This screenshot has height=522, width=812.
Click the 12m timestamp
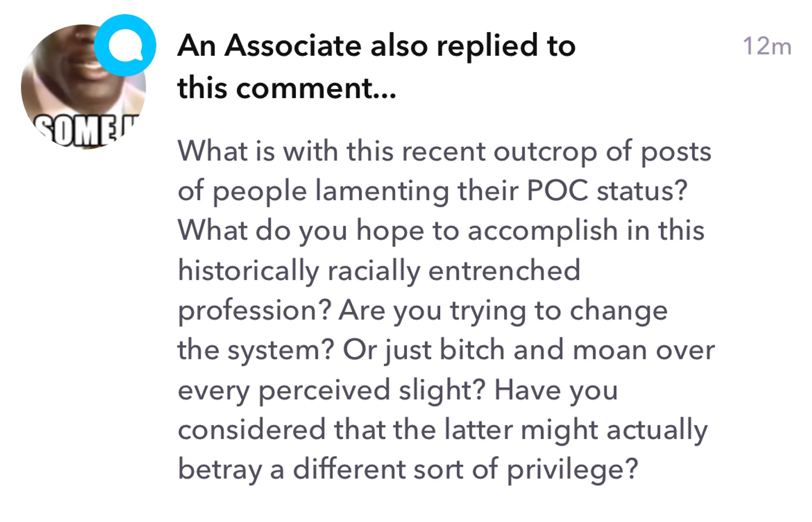pyautogui.click(x=767, y=46)
